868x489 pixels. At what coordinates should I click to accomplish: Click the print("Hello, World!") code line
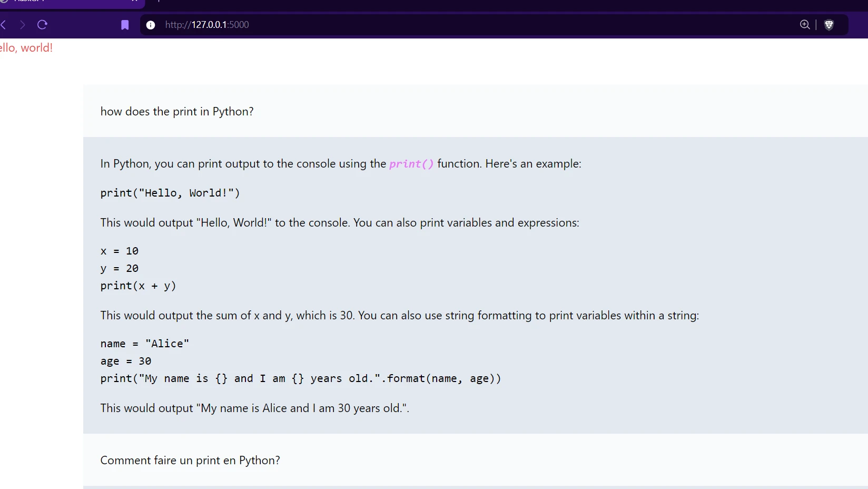170,193
